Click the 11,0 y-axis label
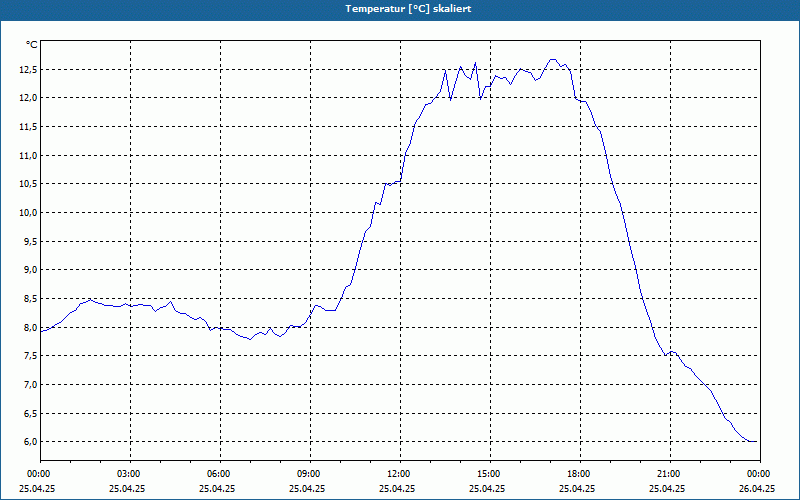800x500 pixels. [28, 155]
